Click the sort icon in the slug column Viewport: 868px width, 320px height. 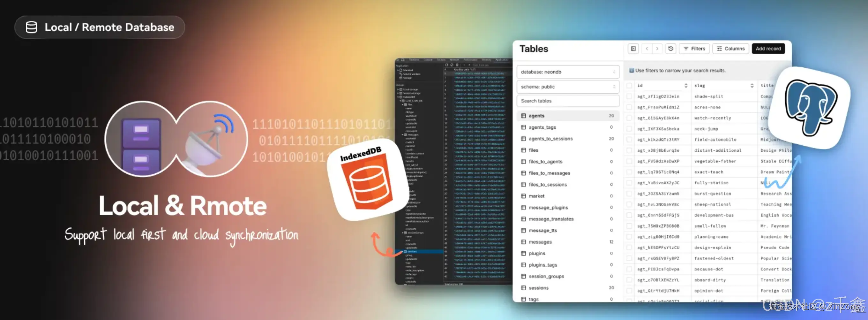pyautogui.click(x=752, y=86)
